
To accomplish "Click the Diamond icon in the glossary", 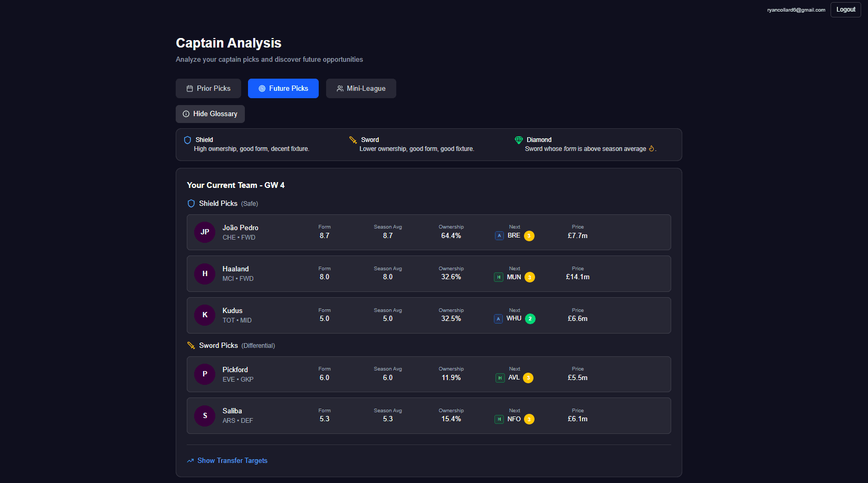I will click(519, 140).
